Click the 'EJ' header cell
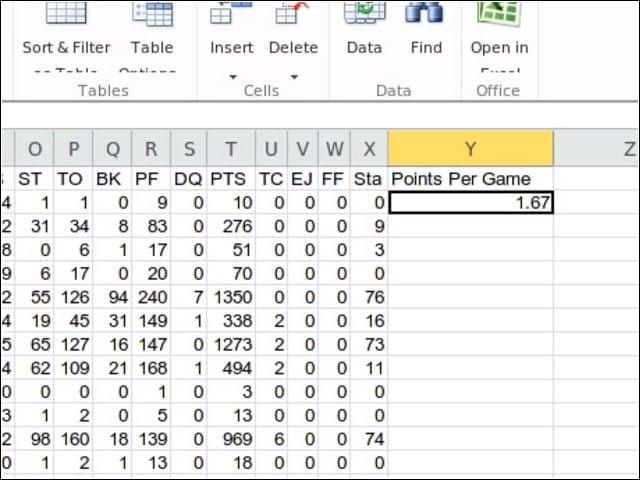 [x=303, y=179]
